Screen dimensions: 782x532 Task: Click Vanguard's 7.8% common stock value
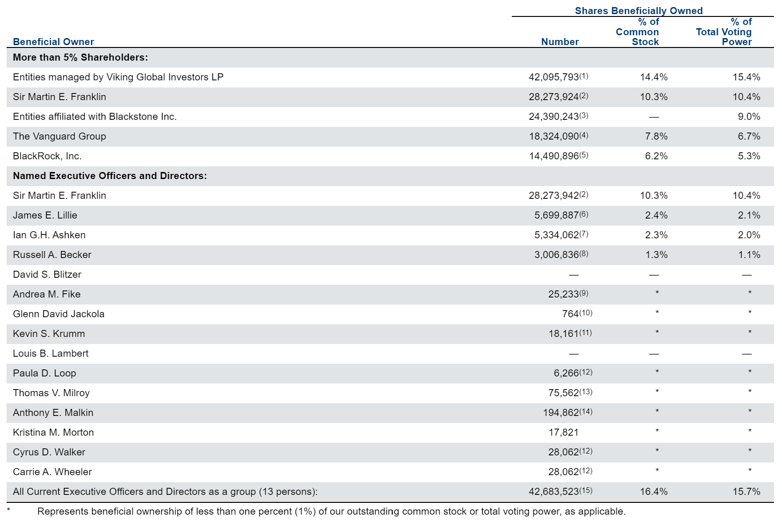(656, 136)
